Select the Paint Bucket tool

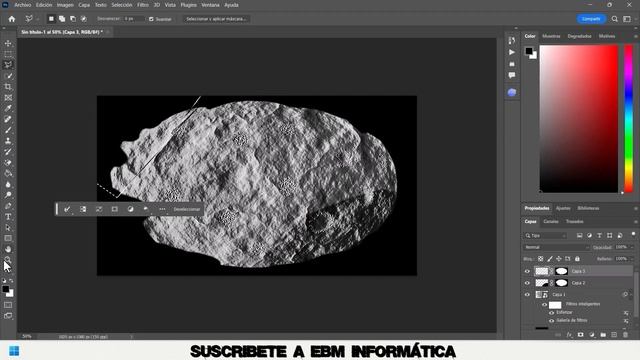click(x=8, y=173)
